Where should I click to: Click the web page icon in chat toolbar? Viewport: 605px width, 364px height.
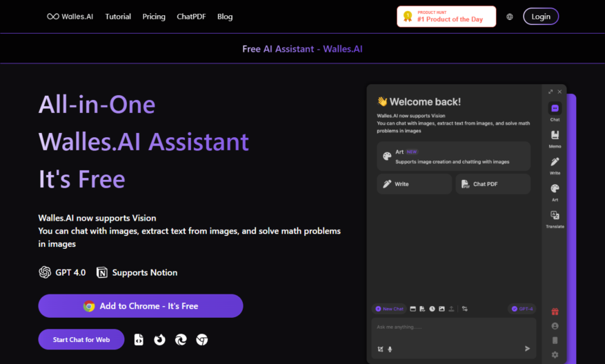413,309
